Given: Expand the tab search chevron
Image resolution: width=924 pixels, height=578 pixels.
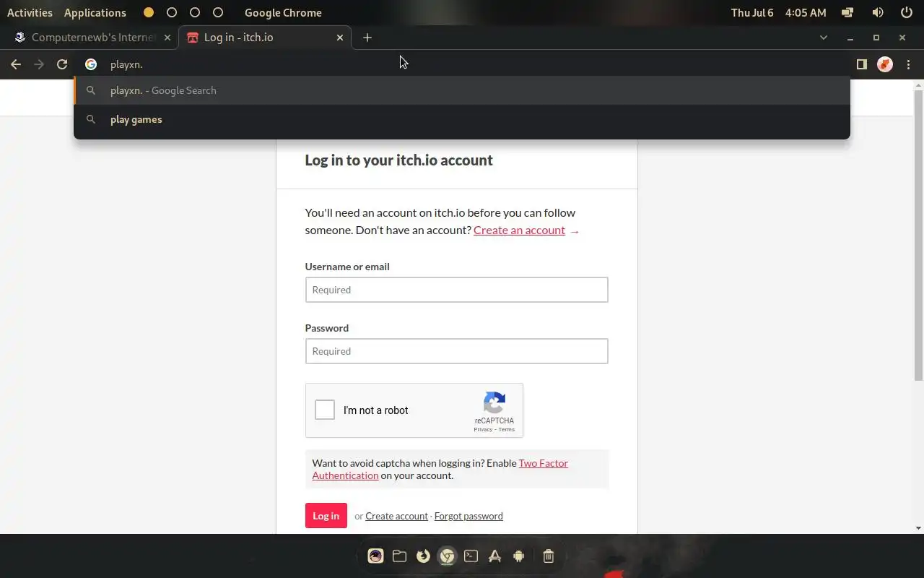Looking at the screenshot, I should coord(824,38).
